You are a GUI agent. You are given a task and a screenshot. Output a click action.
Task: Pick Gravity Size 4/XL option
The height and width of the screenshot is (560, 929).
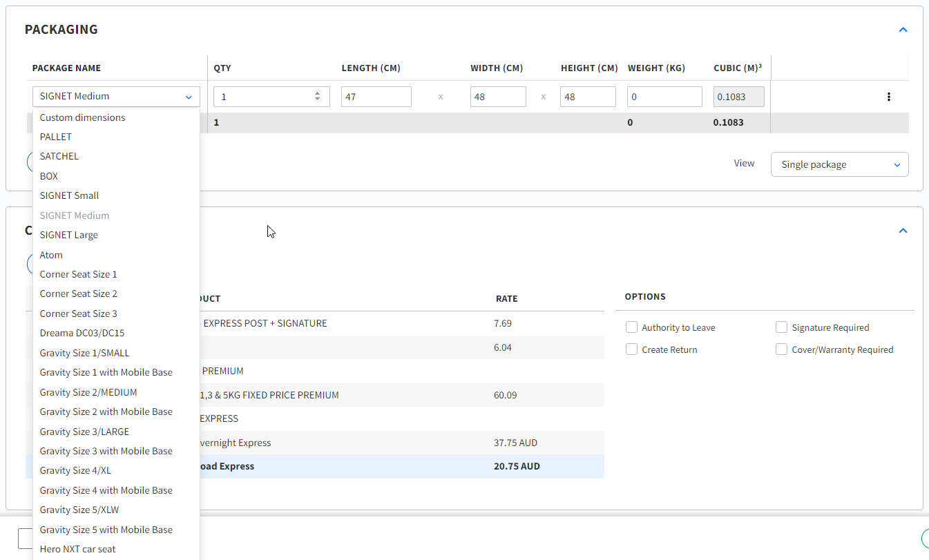coord(116,470)
